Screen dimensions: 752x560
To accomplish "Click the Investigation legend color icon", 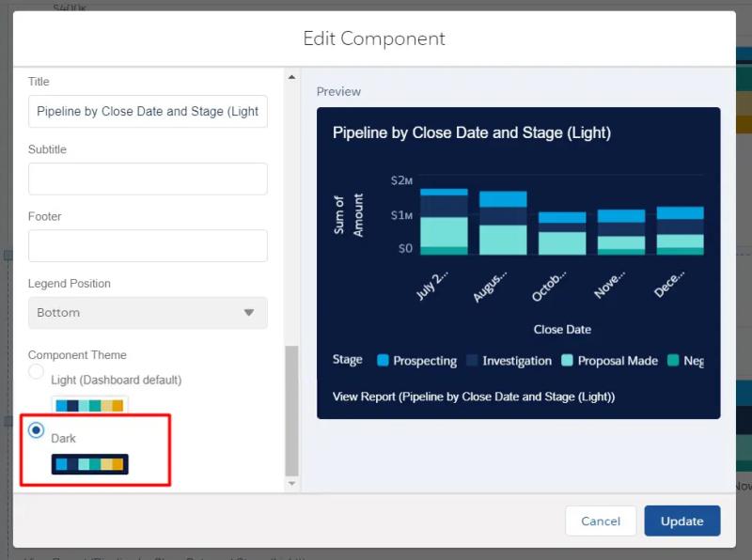I will coord(472,360).
